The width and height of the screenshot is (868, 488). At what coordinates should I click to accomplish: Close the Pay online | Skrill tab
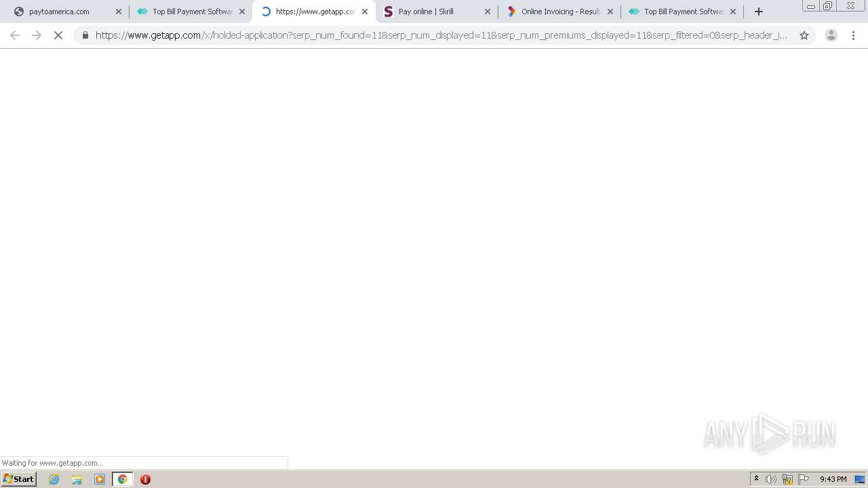pos(487,12)
